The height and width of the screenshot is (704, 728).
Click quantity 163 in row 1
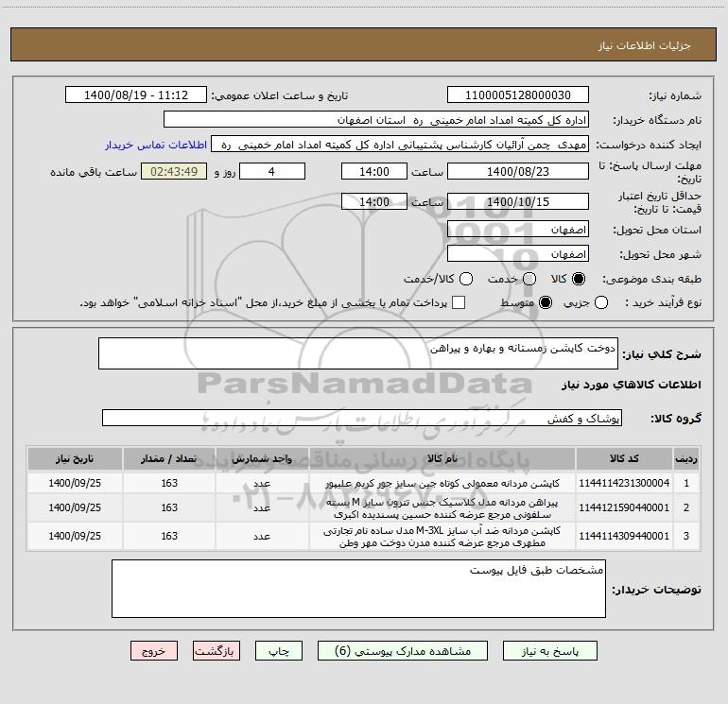pyautogui.click(x=169, y=483)
